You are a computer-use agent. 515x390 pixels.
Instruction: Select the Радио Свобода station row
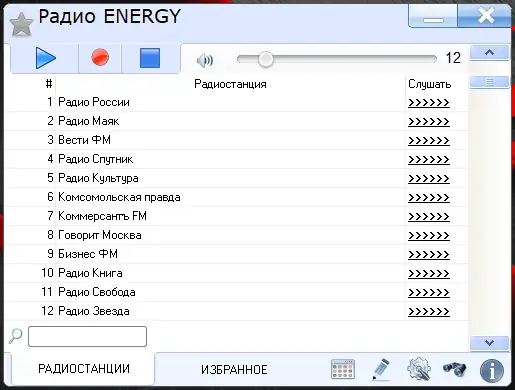(236, 292)
